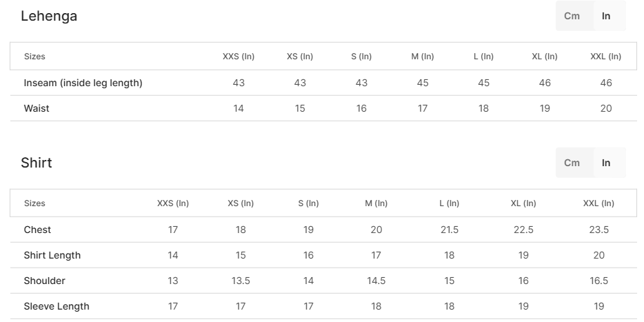
Task: Click Chest value 21.5 for size L
Action: 450,230
